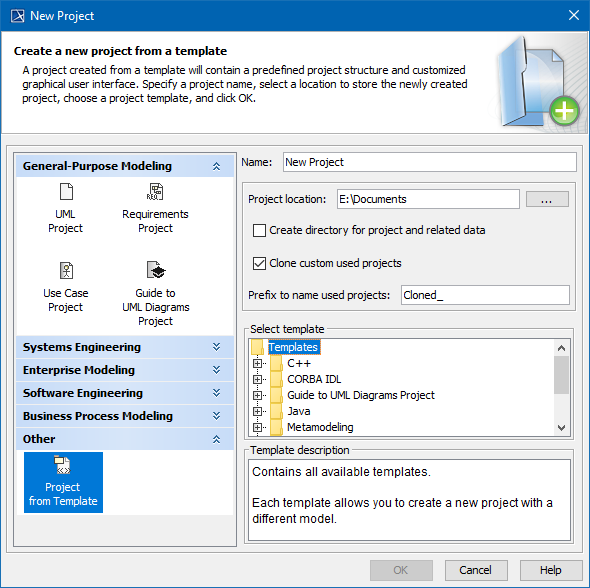Expand the Java template node
The image size is (590, 588).
pos(257,411)
